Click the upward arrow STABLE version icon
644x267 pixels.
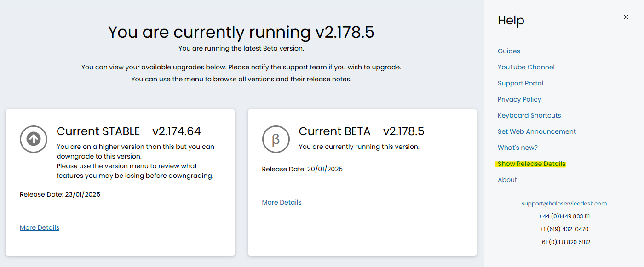34,139
